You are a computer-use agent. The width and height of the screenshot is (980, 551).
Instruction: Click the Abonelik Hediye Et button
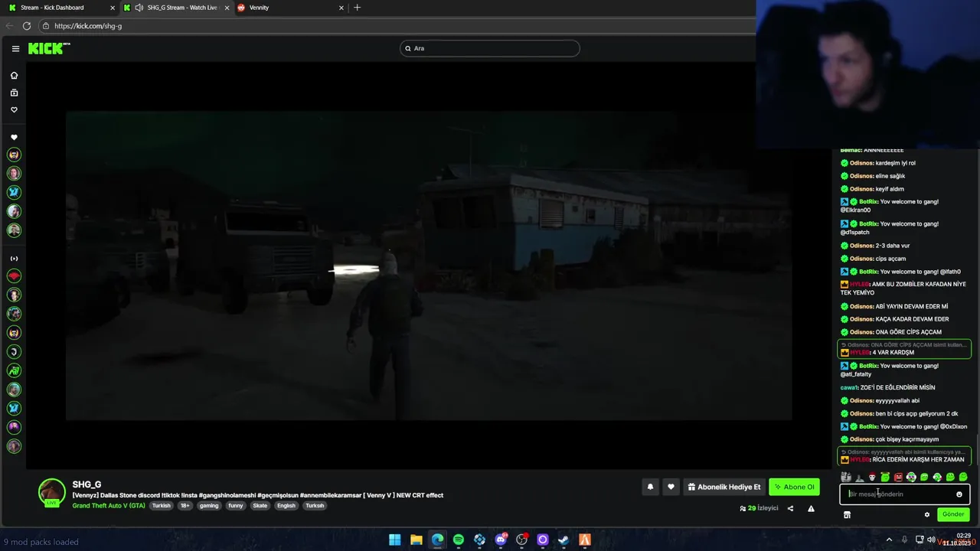pos(724,487)
